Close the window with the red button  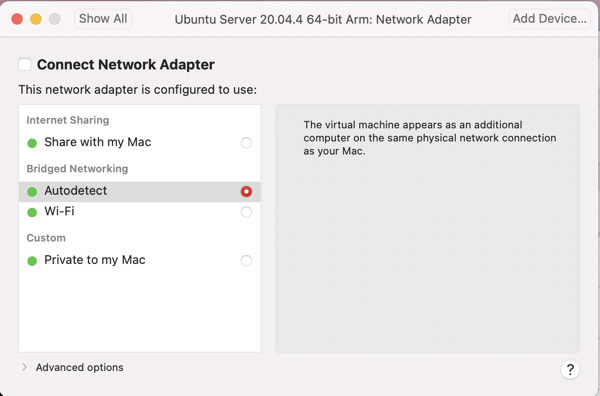[x=17, y=19]
